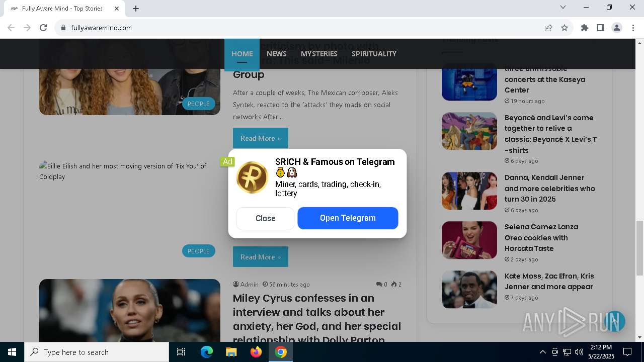Screen dimensions: 644x362
Task: Click the Miley Cyrus article photo
Action: tap(130, 310)
